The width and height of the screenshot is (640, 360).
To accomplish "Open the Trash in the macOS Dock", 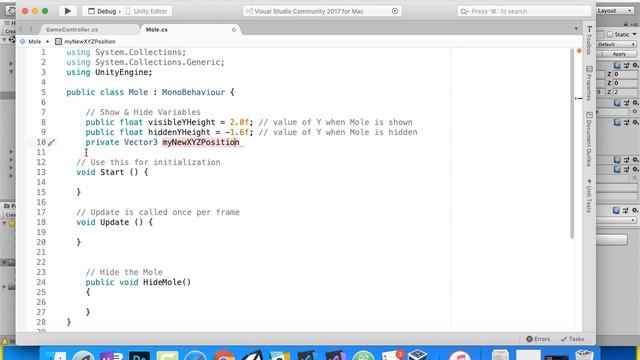I will [x=584, y=355].
